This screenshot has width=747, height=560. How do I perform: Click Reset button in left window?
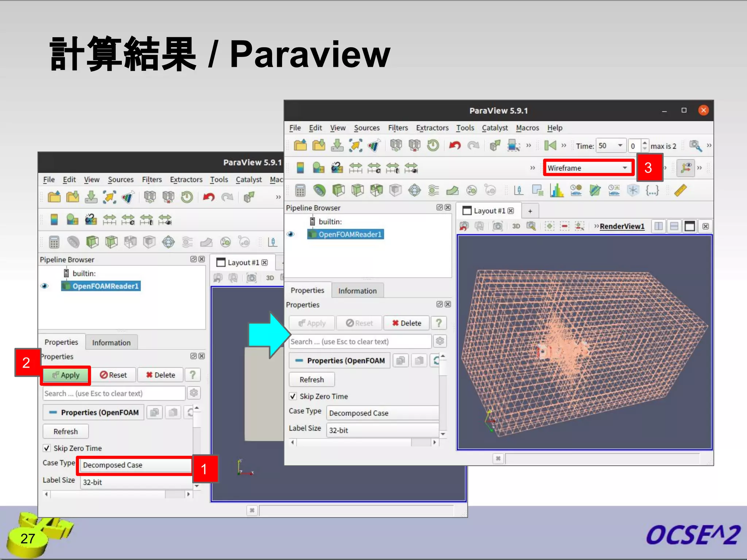[113, 375]
